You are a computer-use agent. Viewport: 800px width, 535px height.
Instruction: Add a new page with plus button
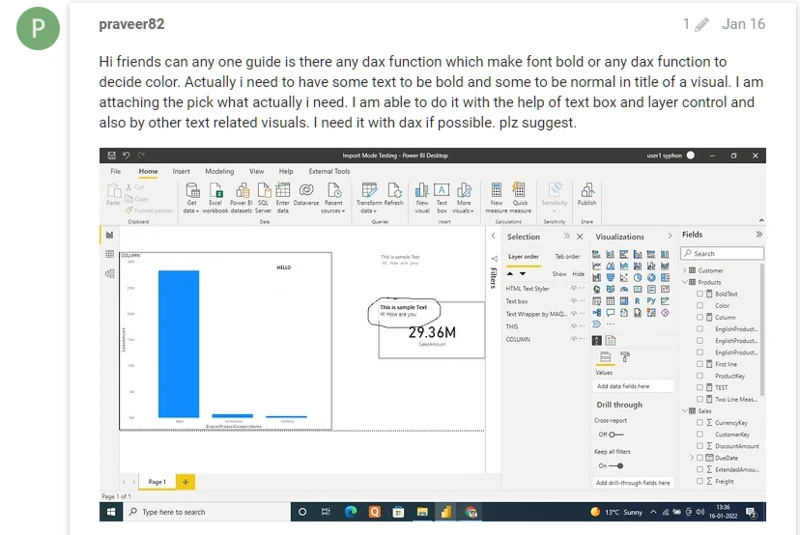tap(185, 482)
